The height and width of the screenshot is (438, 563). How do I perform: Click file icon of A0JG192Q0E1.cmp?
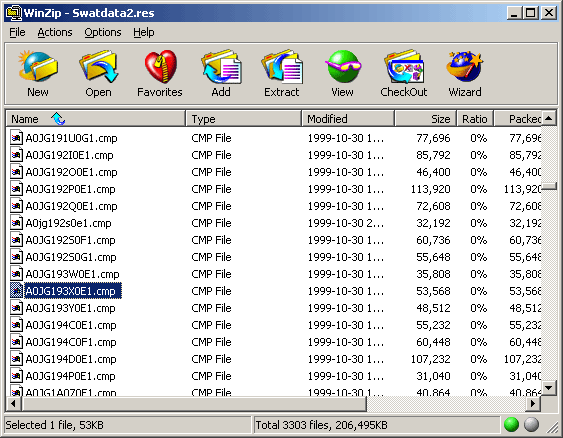click(16, 206)
